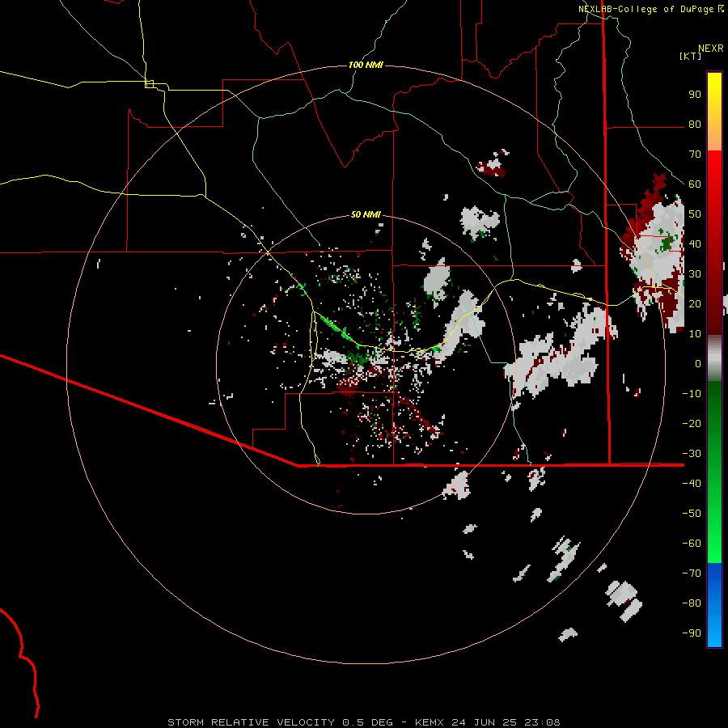
Task: Click the 50 NMI range ring label
Action: [x=366, y=214]
